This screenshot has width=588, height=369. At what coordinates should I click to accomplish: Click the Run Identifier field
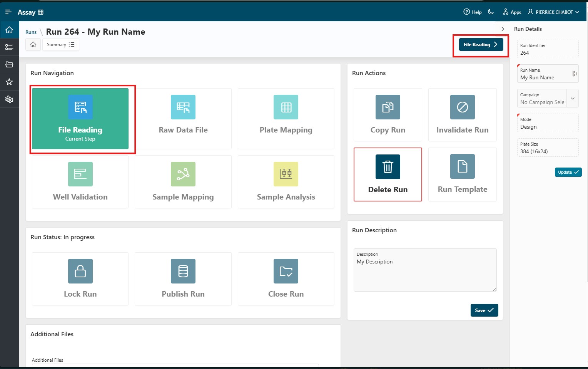[x=548, y=49]
